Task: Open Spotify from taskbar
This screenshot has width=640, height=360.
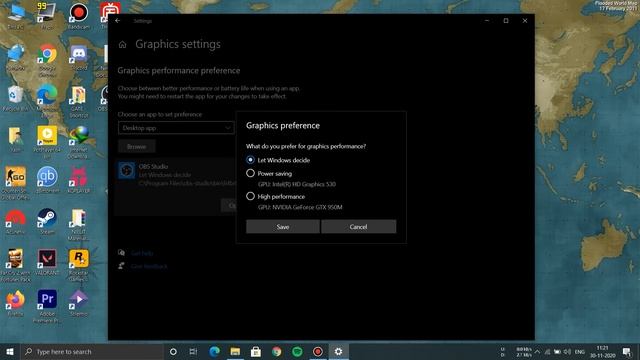Action: tap(297, 351)
